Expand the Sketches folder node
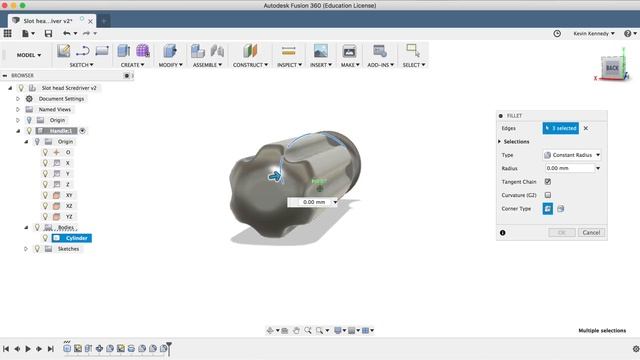The image size is (640, 360). click(x=26, y=249)
